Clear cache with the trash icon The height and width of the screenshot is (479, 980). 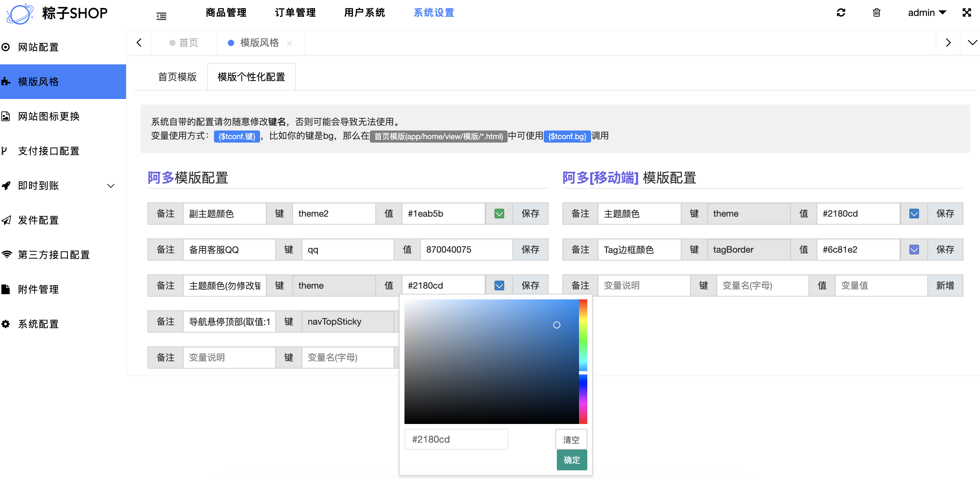pyautogui.click(x=876, y=12)
